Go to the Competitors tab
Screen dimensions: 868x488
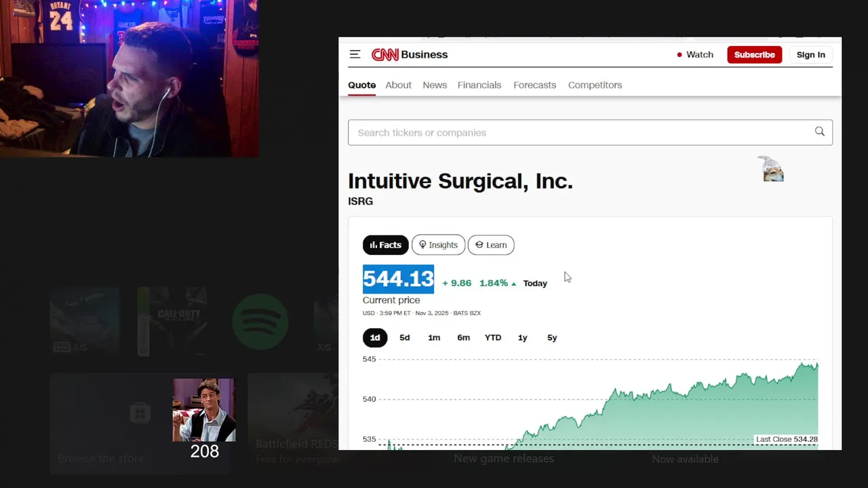coord(595,85)
